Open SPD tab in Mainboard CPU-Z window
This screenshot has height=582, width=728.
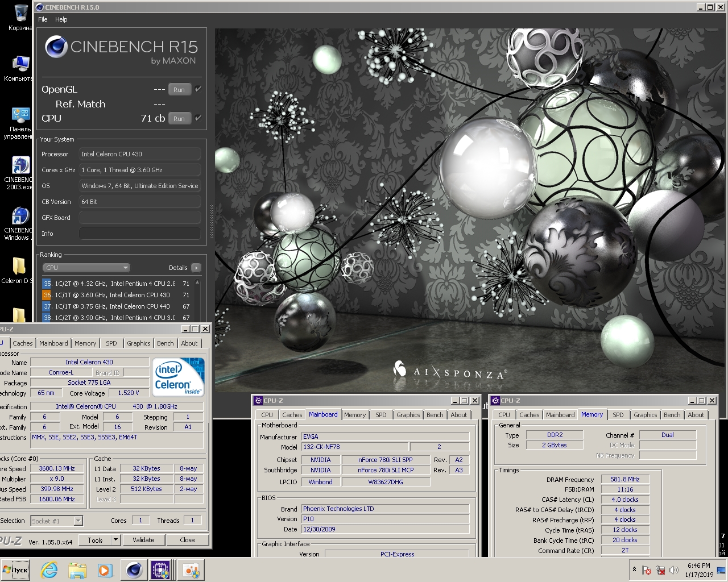click(x=381, y=415)
